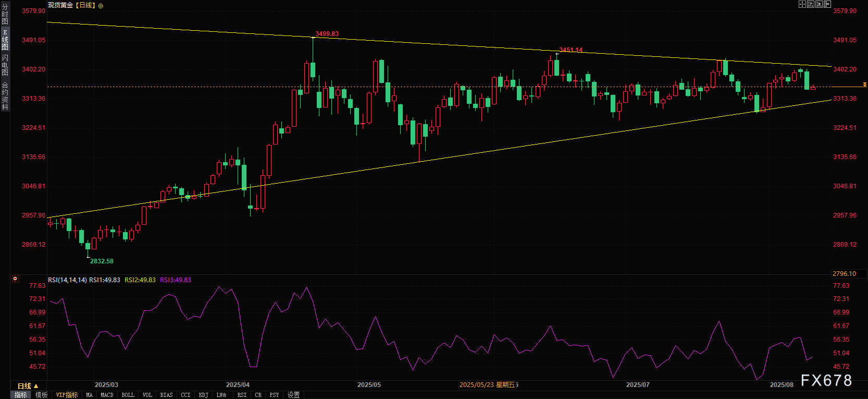Open 设置 in the indicator bar
Viewport: 868px width, 399px height.
coord(293,395)
